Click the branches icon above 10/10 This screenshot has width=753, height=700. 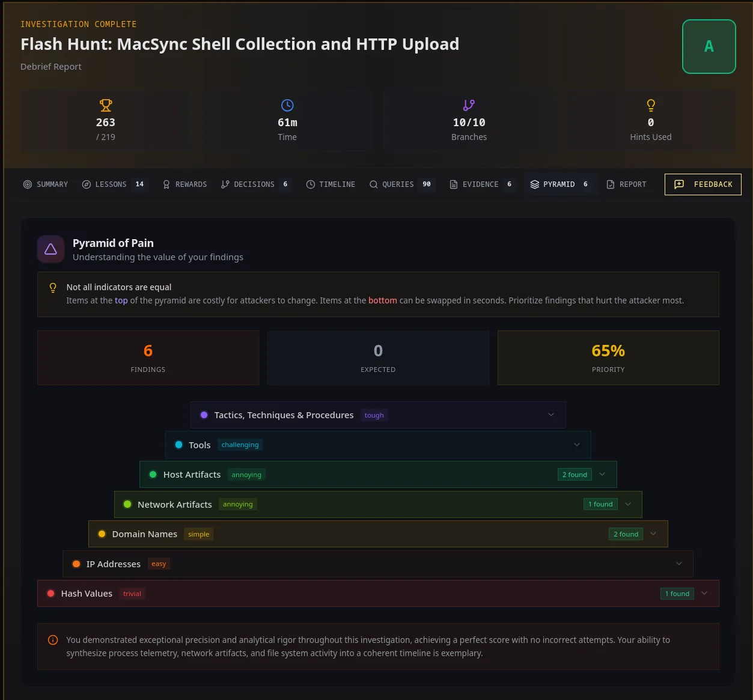[x=469, y=105]
